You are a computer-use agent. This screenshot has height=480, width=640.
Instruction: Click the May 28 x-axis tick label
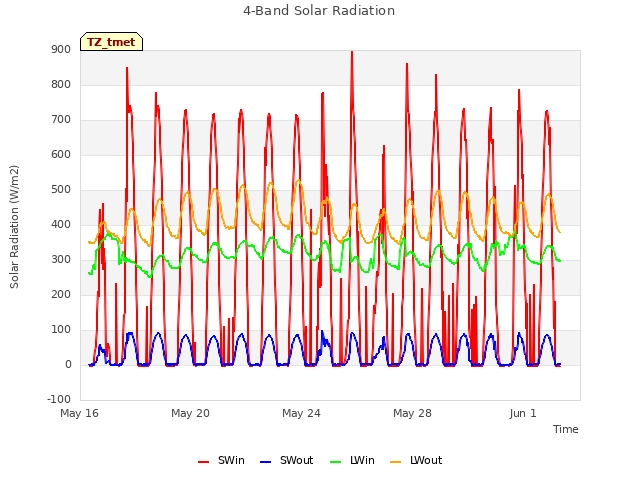tap(413, 413)
